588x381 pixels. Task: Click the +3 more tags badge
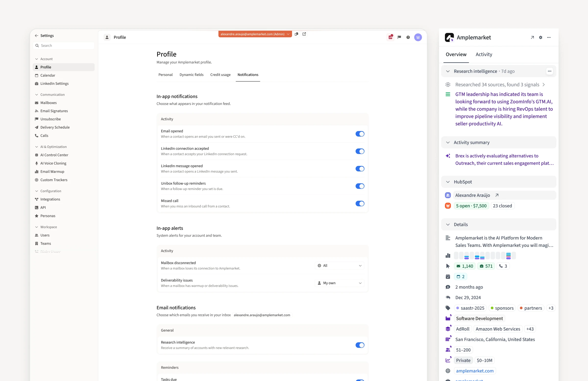(x=551, y=308)
